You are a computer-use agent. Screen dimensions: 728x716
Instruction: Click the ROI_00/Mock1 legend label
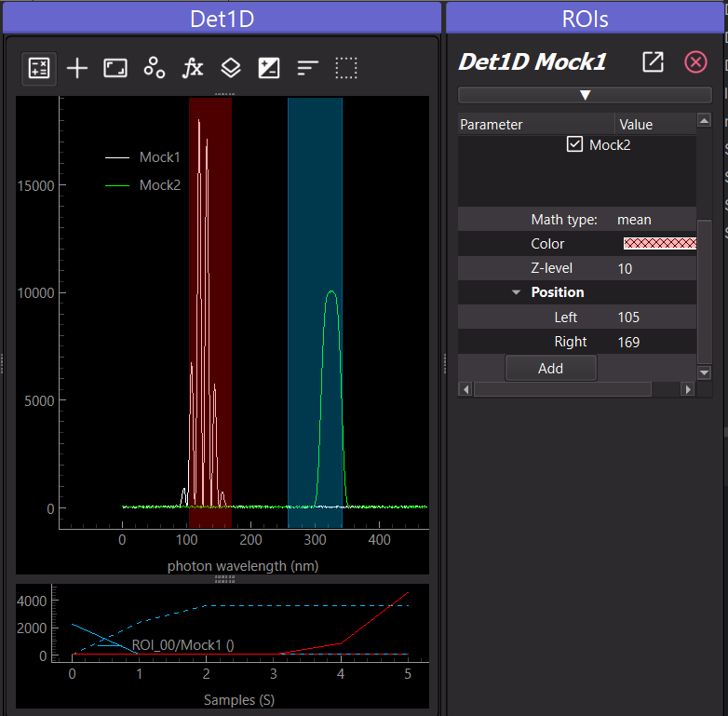tap(182, 645)
